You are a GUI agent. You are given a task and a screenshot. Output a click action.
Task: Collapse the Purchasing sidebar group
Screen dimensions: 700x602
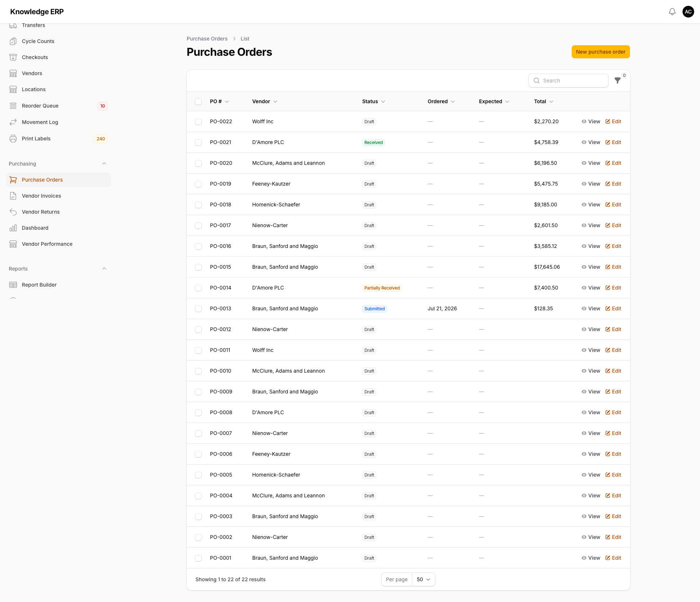tap(104, 164)
